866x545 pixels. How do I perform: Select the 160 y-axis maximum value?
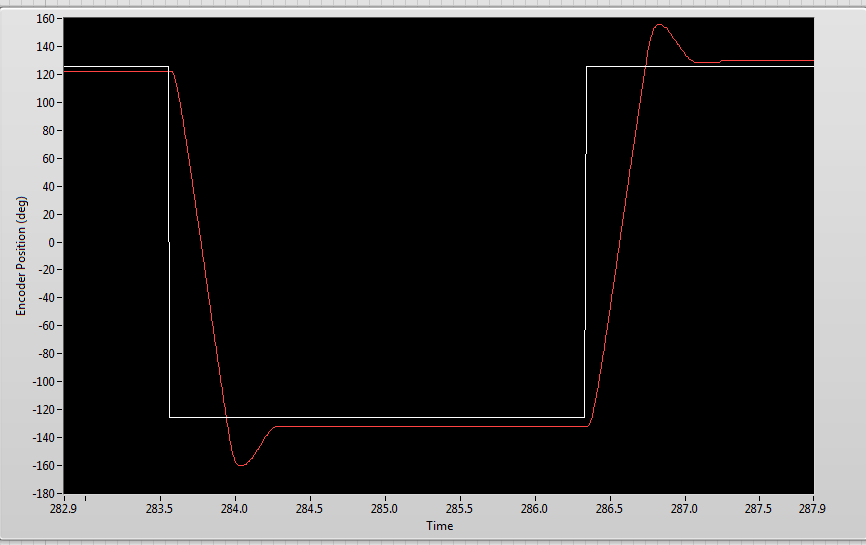point(45,19)
